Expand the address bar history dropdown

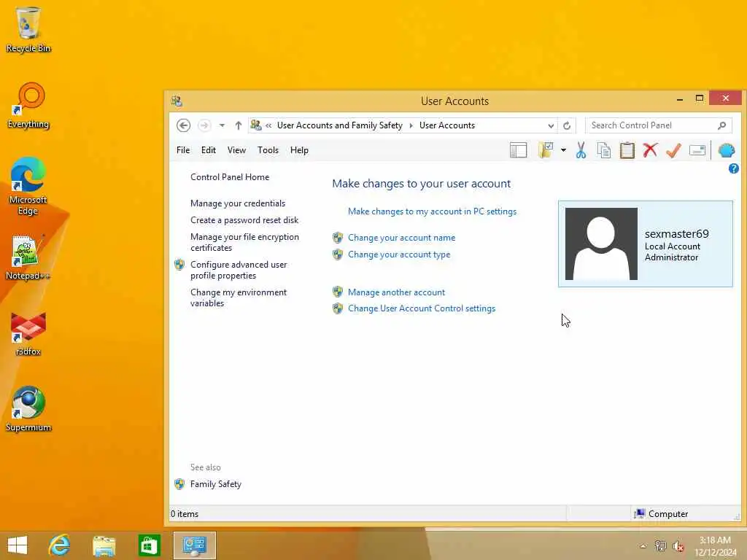[x=551, y=125]
